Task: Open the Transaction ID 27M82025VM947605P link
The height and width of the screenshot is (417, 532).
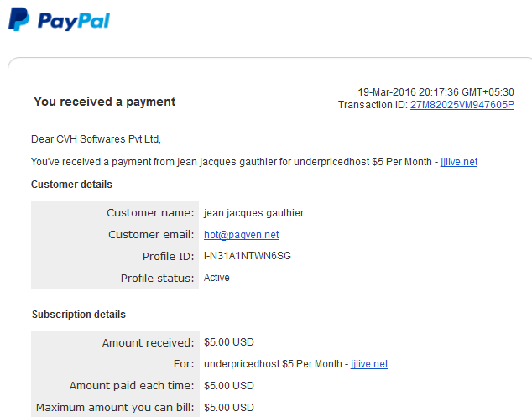Action: [462, 105]
